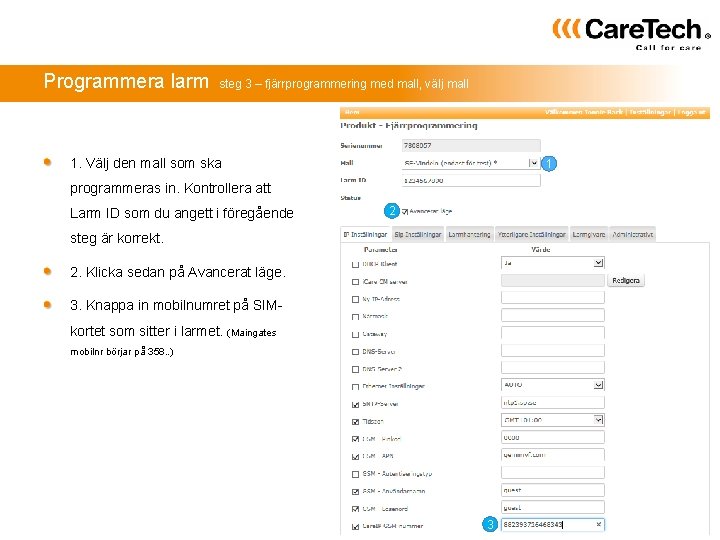Click the DNS-Server value field
The width and height of the screenshot is (720, 540).
tap(552, 350)
